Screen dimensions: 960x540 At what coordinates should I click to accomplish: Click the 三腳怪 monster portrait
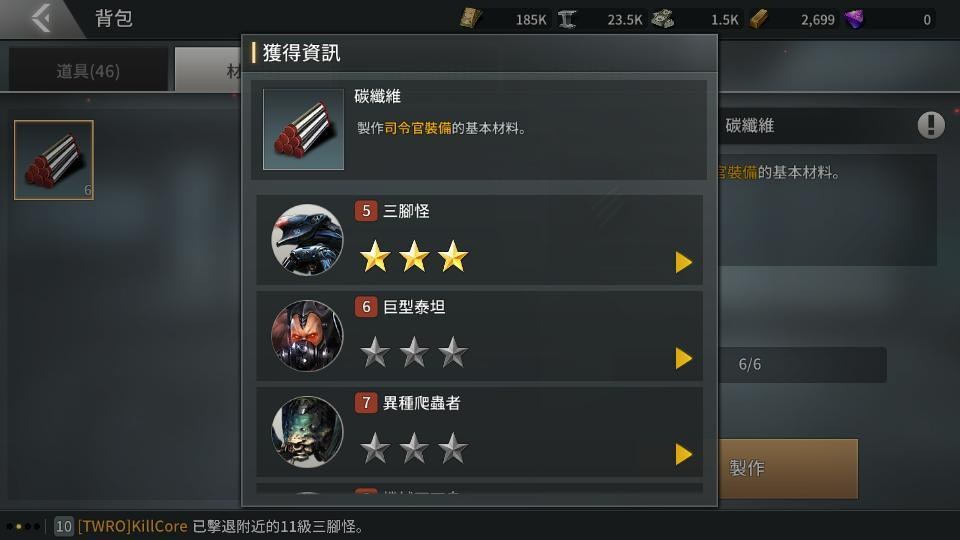pyautogui.click(x=307, y=239)
